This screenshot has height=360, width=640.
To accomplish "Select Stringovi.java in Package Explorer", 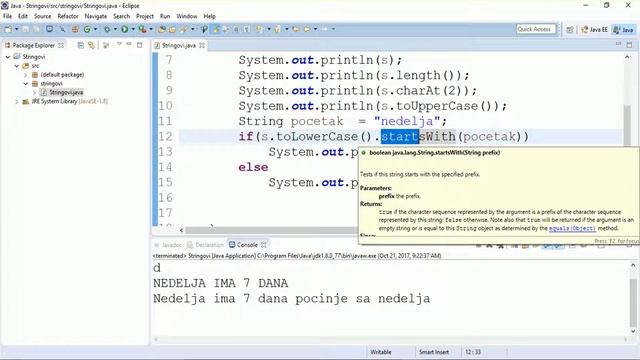I will tap(62, 93).
